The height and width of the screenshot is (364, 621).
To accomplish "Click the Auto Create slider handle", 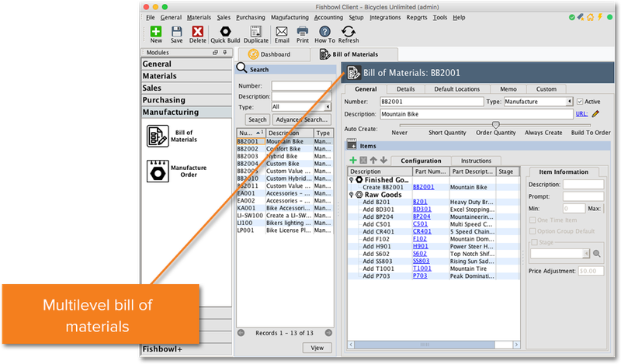I will click(495, 125).
